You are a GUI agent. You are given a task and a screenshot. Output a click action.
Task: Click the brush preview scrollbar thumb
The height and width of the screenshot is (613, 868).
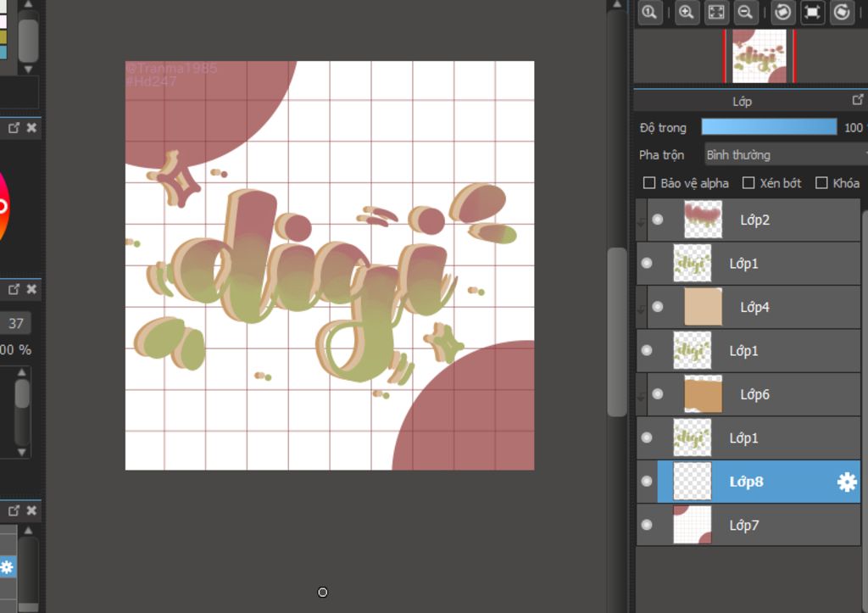(x=21, y=393)
